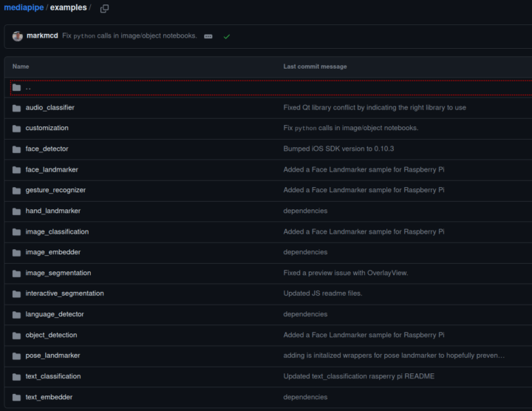Open hand_landmarker row's 'dependencies' commit
The height and width of the screenshot is (411, 532).
[305, 211]
